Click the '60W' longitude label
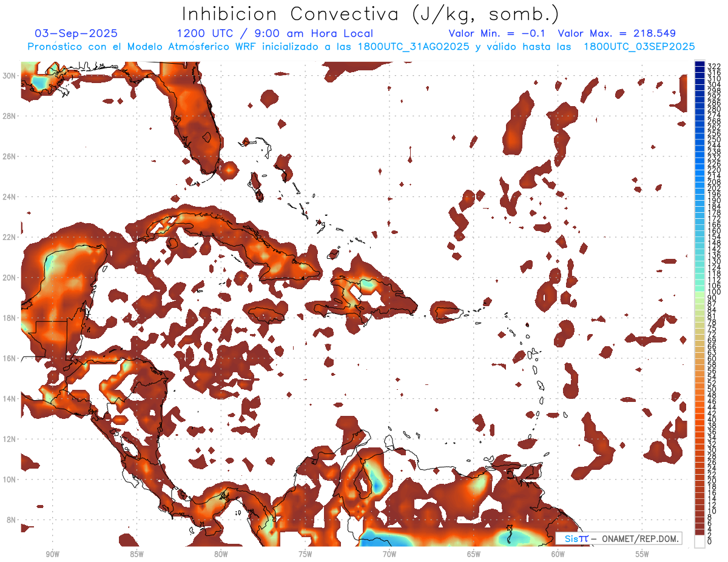The width and height of the screenshot is (728, 562). click(558, 554)
